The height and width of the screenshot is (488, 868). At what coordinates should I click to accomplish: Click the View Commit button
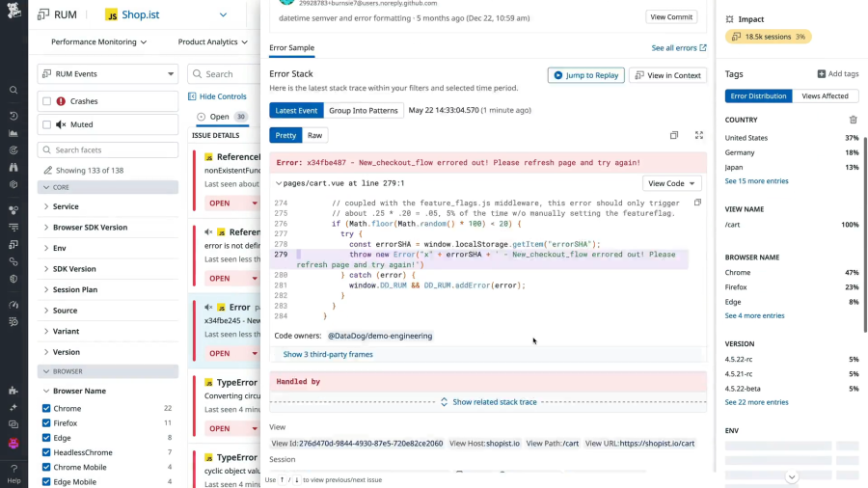(x=671, y=17)
